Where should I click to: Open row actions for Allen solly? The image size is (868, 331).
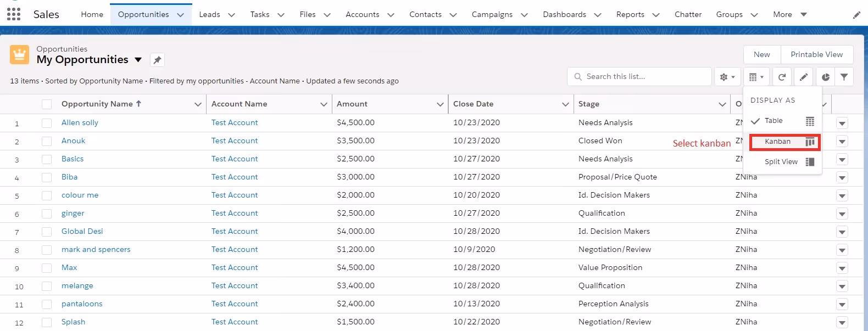pos(842,124)
